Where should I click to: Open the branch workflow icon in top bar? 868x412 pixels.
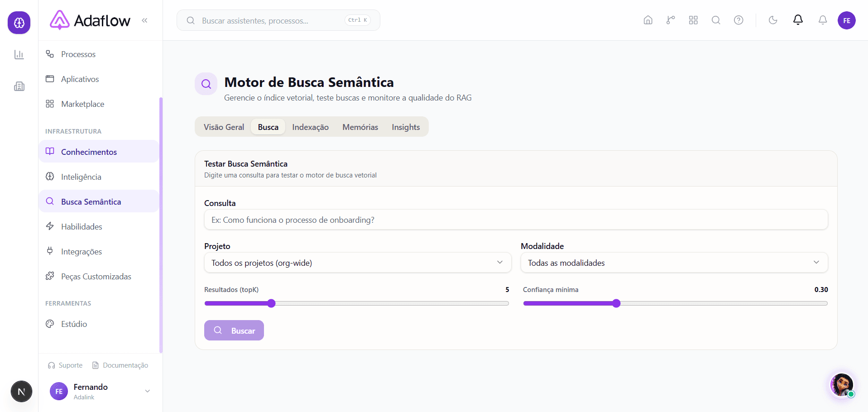671,20
